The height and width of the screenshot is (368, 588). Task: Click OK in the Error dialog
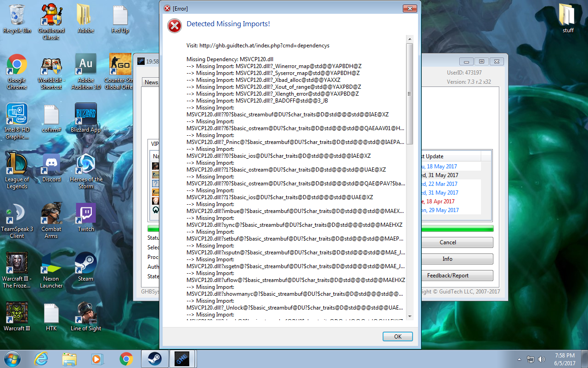[x=398, y=336]
